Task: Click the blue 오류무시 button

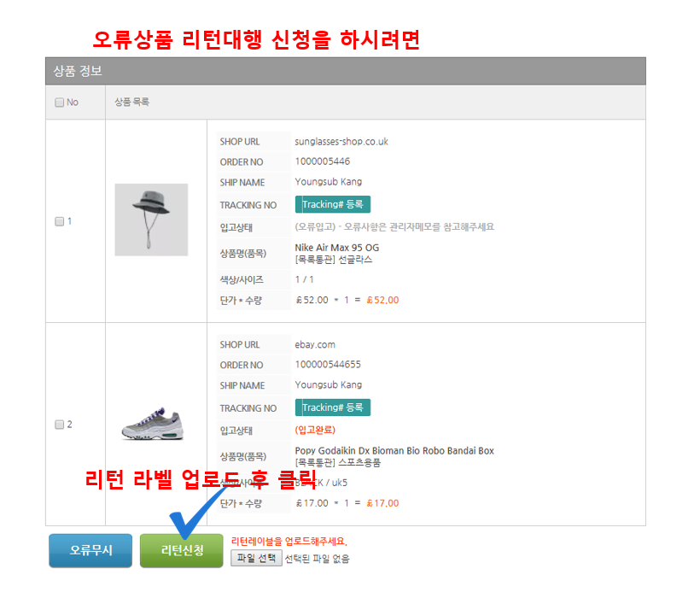Action: pos(90,551)
